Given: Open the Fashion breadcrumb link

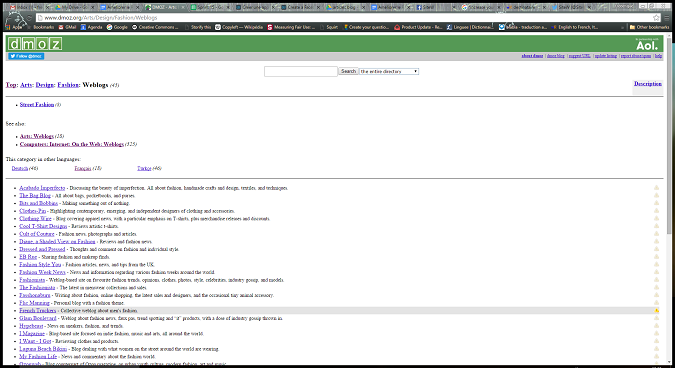Looking at the screenshot, I should [68, 85].
